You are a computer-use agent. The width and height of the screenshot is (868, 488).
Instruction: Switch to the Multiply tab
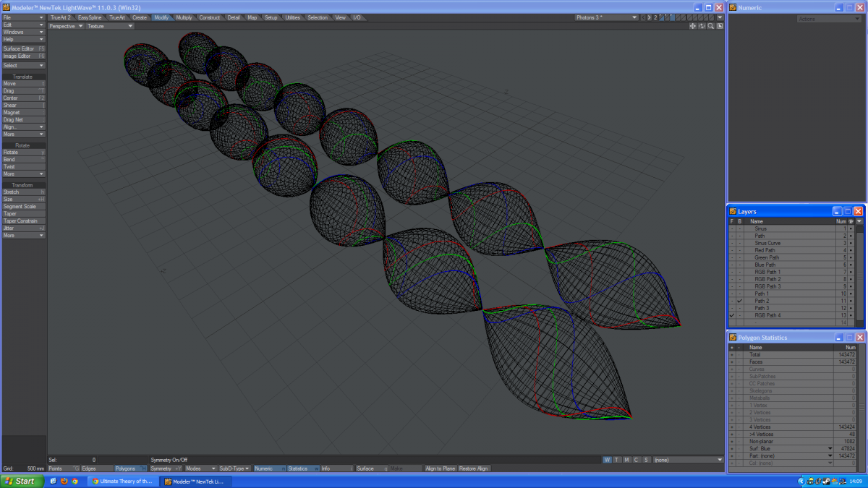[x=184, y=17]
